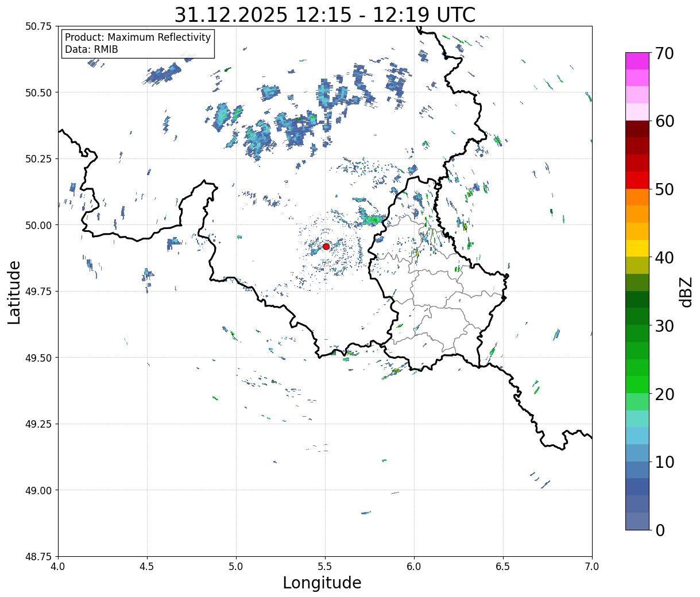Click the colorbar tick label 10

pyautogui.click(x=664, y=462)
